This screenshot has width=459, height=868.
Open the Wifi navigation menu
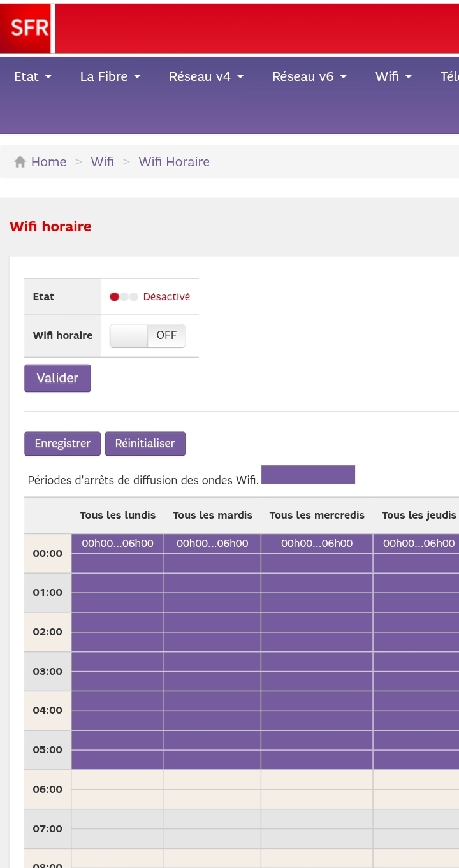pyautogui.click(x=393, y=76)
